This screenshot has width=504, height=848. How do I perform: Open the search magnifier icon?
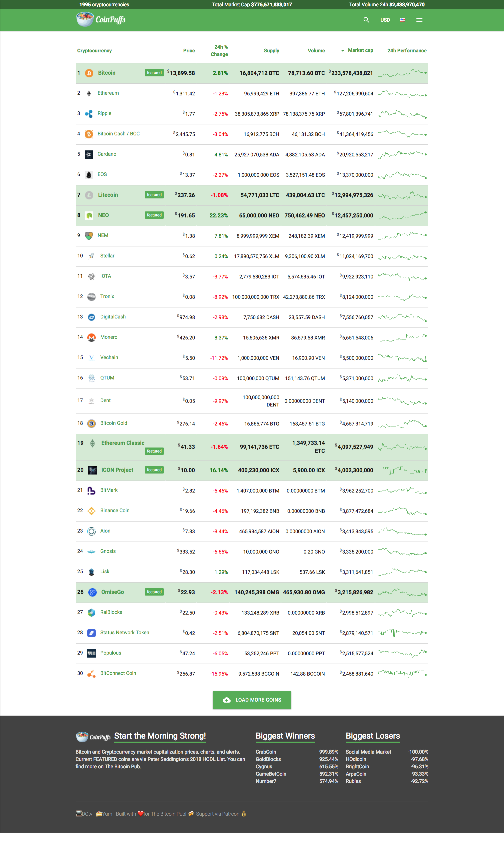(366, 20)
